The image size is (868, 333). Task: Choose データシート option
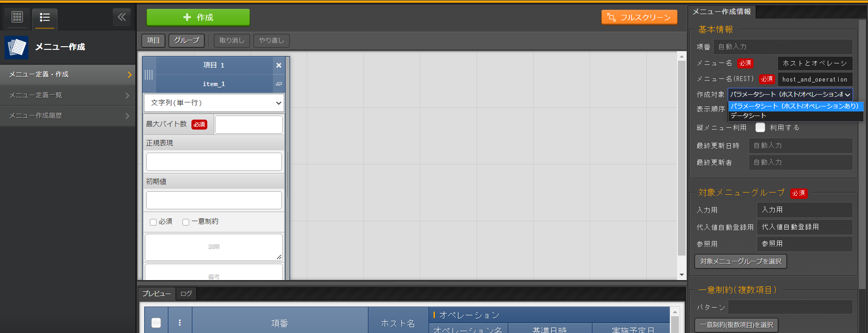click(x=795, y=116)
